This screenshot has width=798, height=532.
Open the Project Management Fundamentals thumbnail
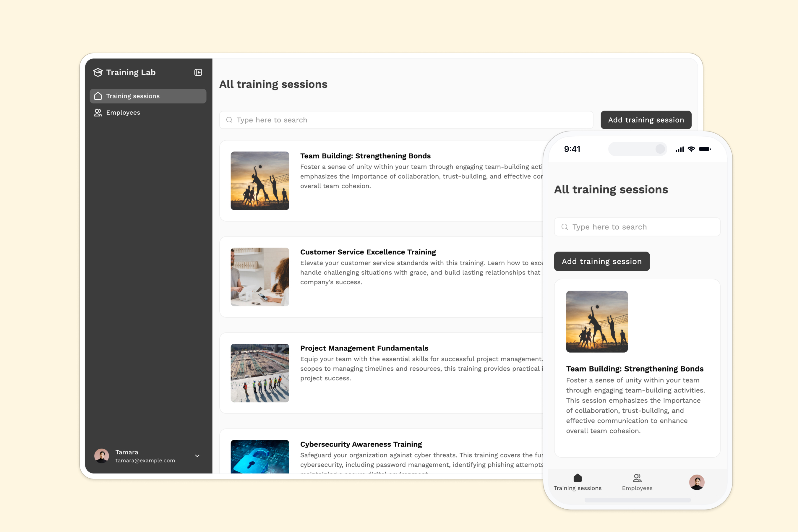pos(260,373)
